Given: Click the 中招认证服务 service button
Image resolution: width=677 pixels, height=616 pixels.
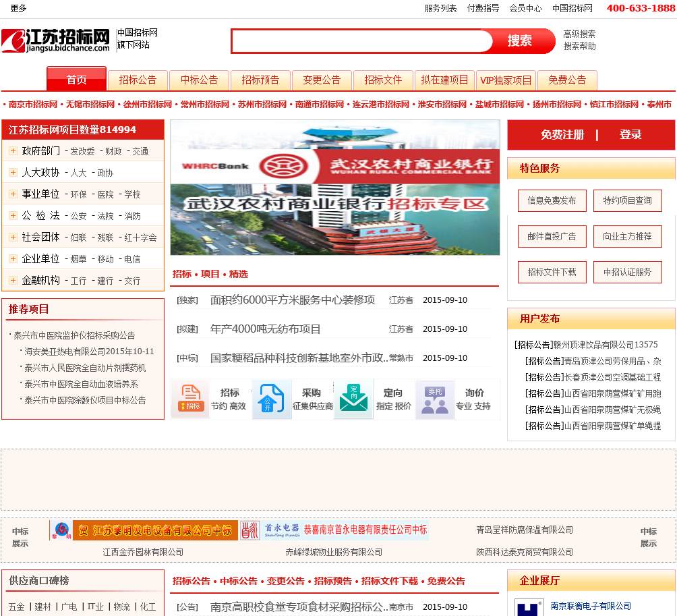Looking at the screenshot, I should (627, 272).
